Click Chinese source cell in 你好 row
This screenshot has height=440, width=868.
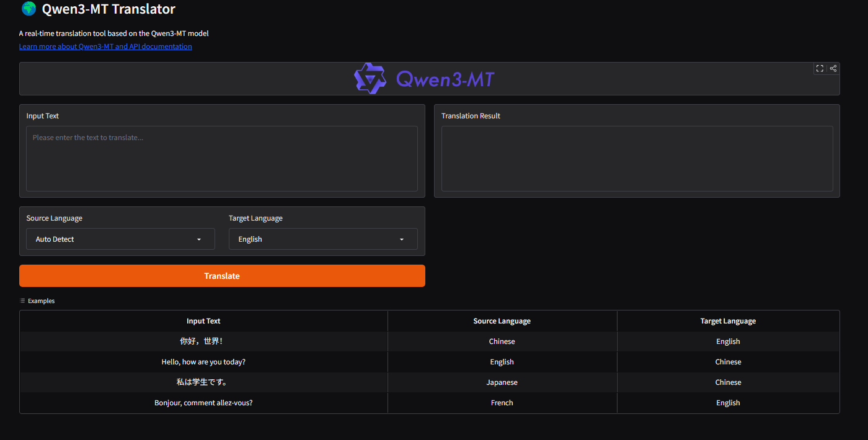502,341
